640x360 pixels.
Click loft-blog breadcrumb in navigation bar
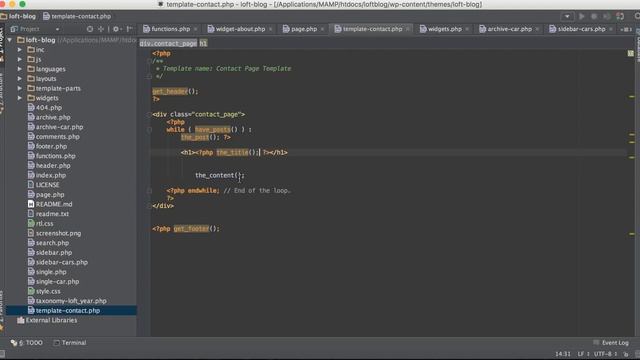pos(18,16)
